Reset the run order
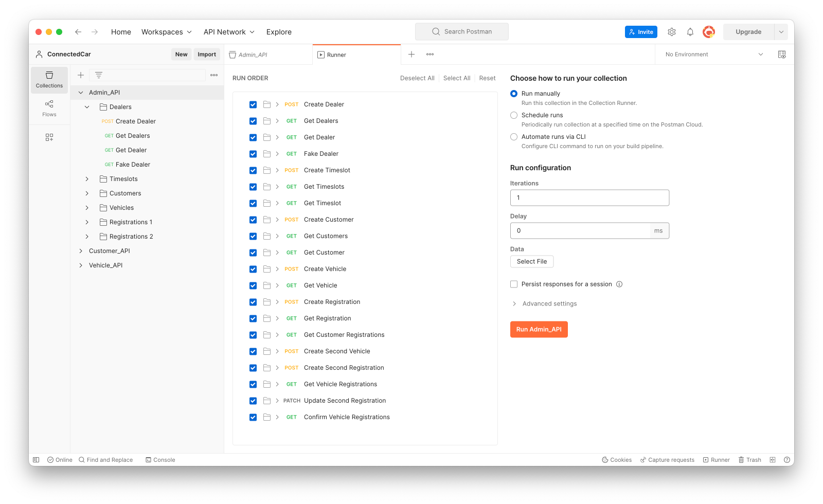The image size is (823, 504). click(x=487, y=78)
